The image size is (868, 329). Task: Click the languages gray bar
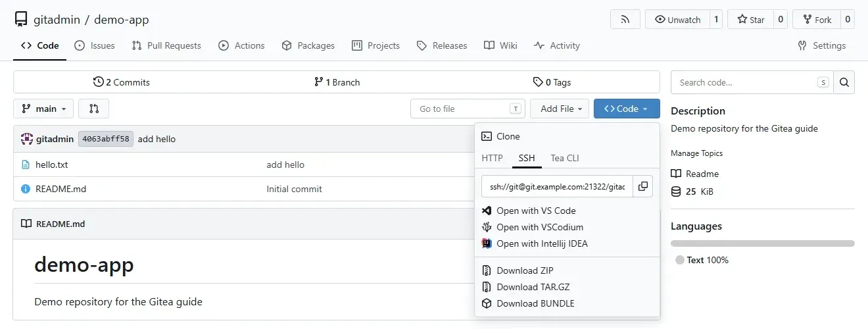(x=763, y=243)
